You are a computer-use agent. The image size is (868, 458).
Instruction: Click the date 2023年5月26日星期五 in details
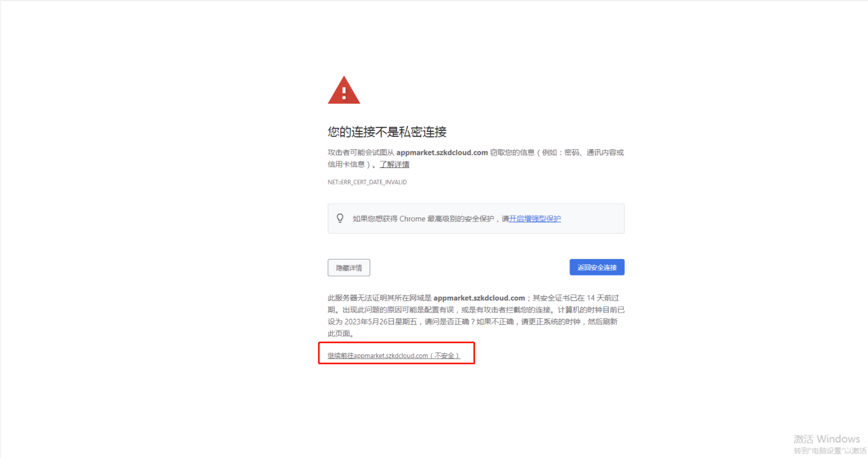(x=380, y=322)
